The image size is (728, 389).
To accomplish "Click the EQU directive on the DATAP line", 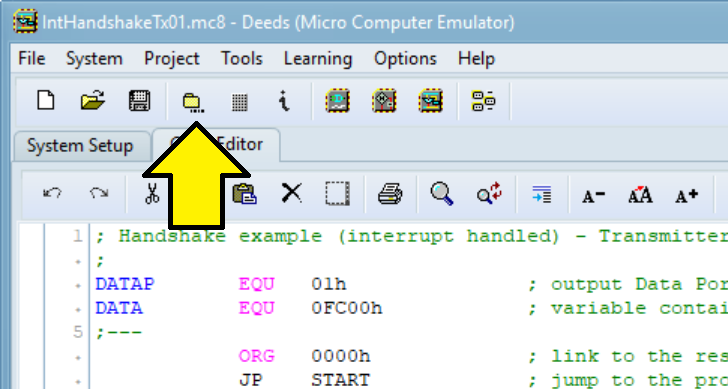I will (257, 284).
